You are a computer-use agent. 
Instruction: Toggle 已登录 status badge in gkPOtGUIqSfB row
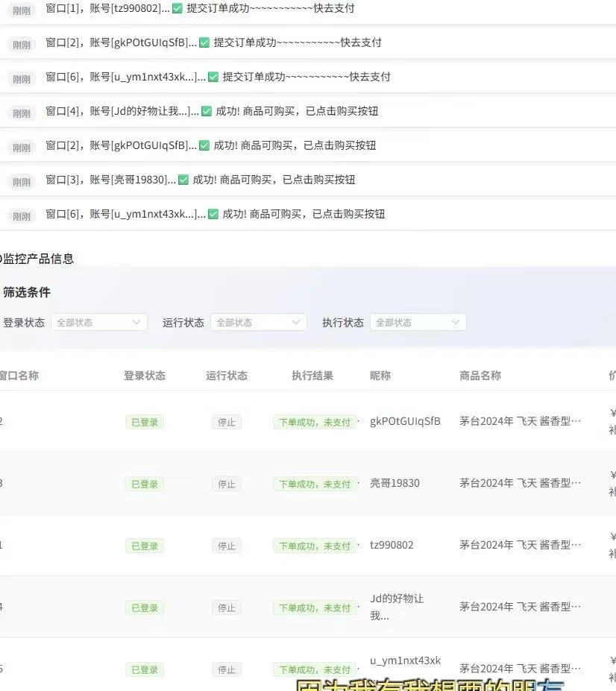pos(144,421)
